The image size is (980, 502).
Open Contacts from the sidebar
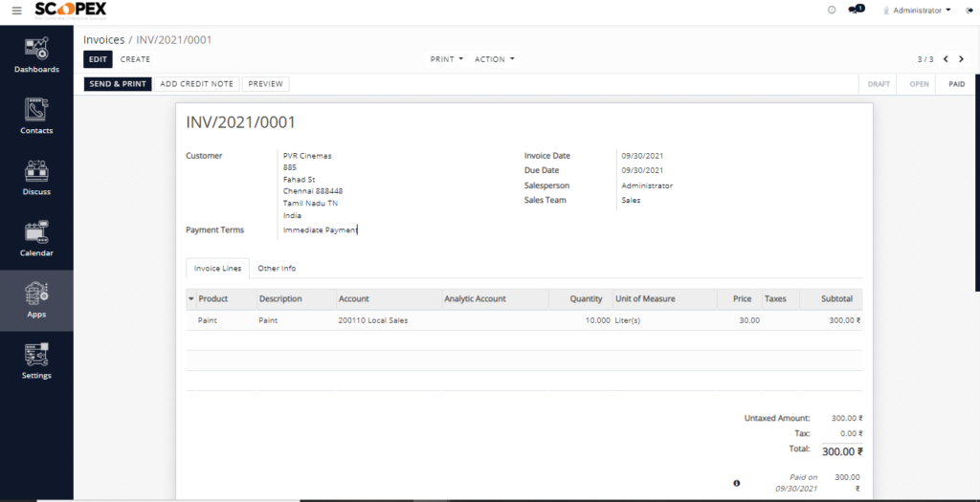pyautogui.click(x=36, y=117)
